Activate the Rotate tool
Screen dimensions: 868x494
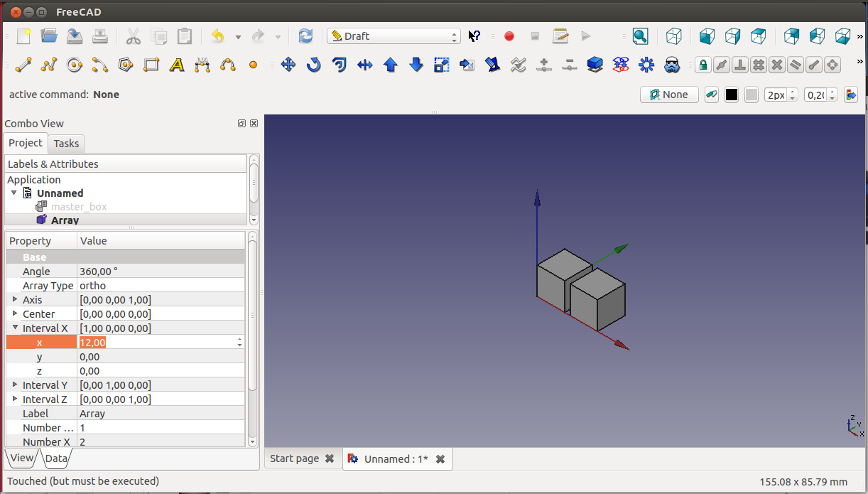coord(313,65)
